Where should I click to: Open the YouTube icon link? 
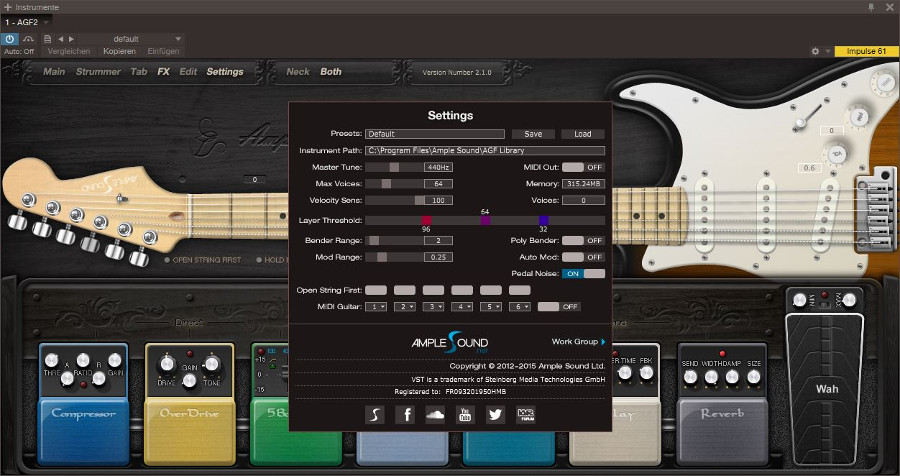point(465,415)
